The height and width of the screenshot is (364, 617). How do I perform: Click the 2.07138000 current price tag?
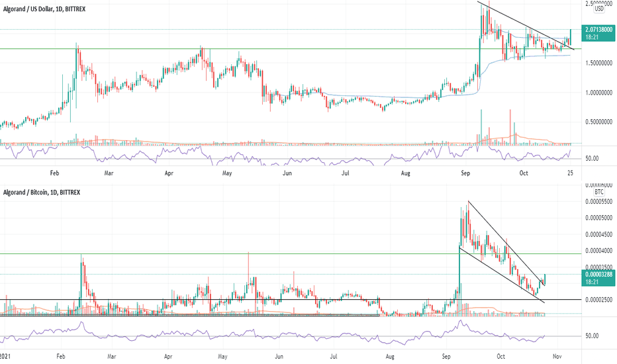598,34
